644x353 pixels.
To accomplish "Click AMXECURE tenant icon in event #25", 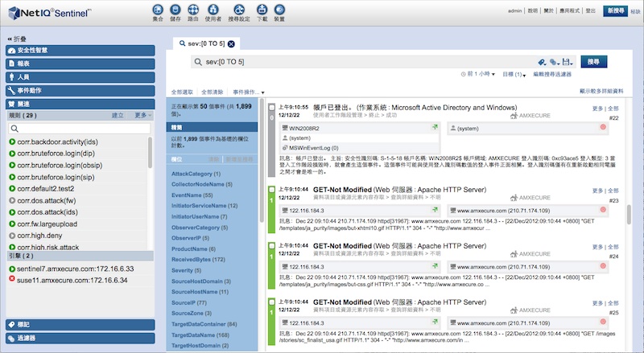I will pyautogui.click(x=514, y=310).
